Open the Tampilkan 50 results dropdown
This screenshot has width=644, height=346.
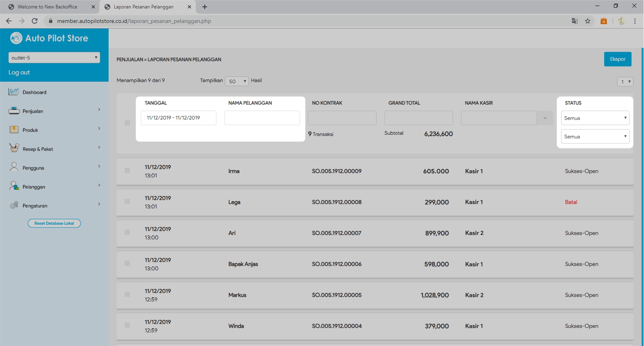tap(237, 81)
